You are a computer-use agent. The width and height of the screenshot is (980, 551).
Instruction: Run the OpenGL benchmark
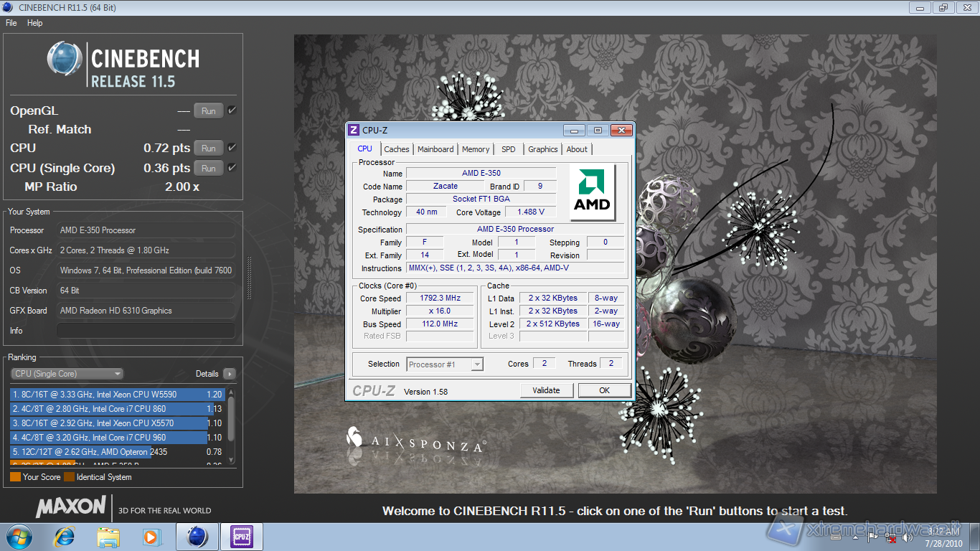click(208, 111)
